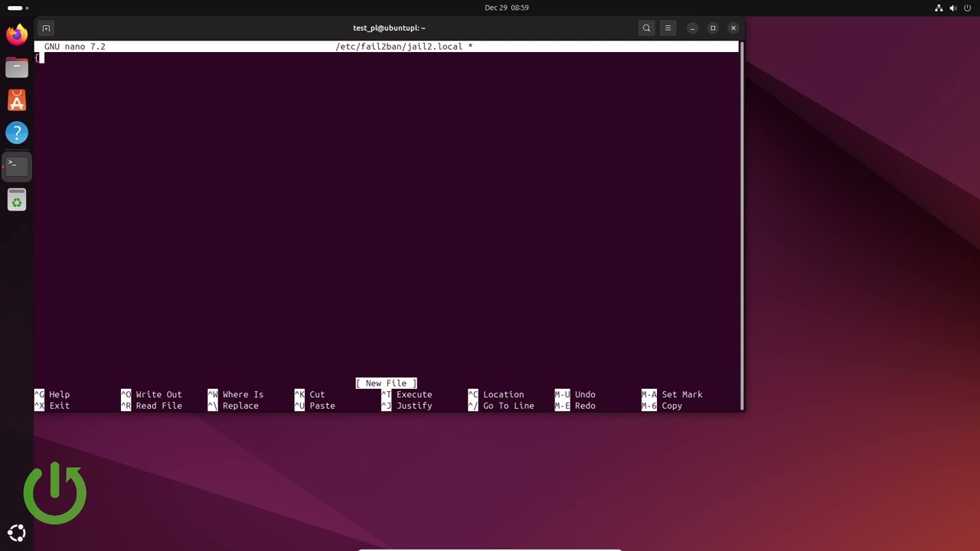Click the M-6 Copy shortcut

662,406
